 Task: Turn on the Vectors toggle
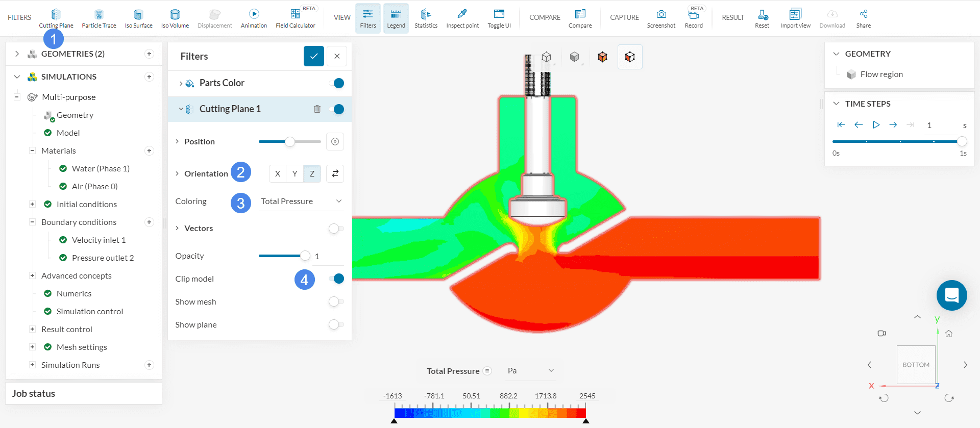point(336,229)
